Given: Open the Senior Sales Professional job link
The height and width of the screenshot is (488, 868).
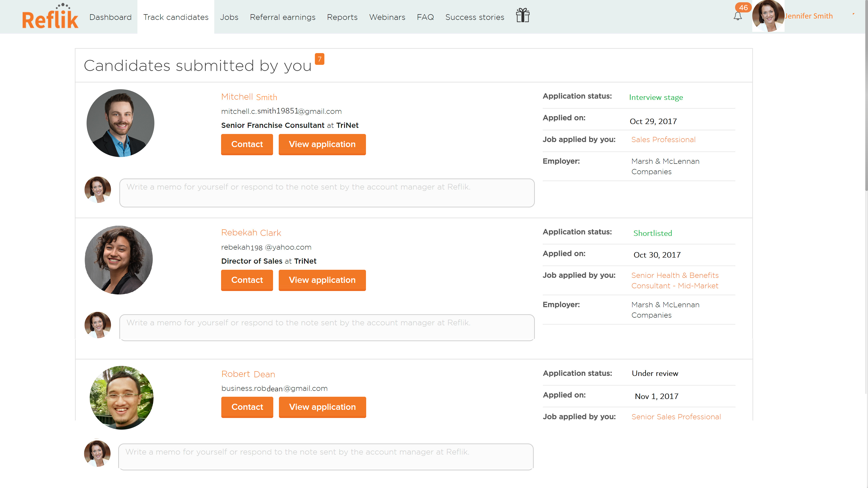Looking at the screenshot, I should (x=676, y=417).
